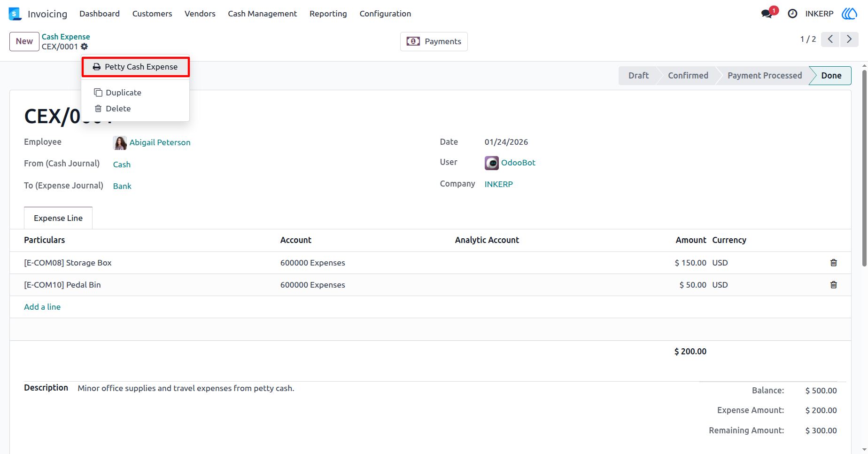Delete the Pedal Bin expense line
868x454 pixels.
[833, 285]
